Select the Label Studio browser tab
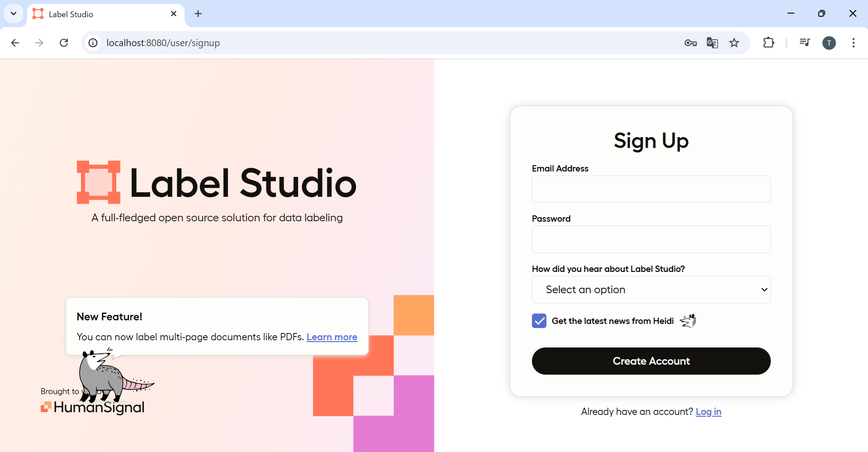 tap(106, 14)
